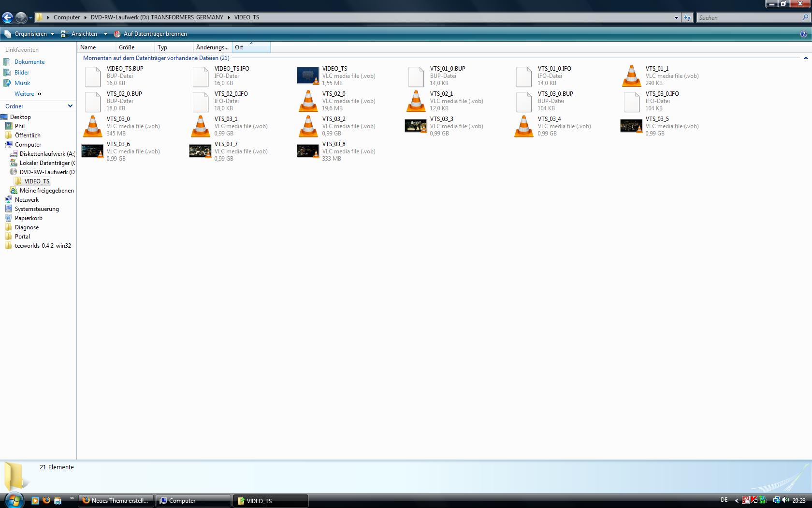Screen dimensions: 812x508
Task: Expand the Ansichten dropdown arrow
Action: click(105, 34)
